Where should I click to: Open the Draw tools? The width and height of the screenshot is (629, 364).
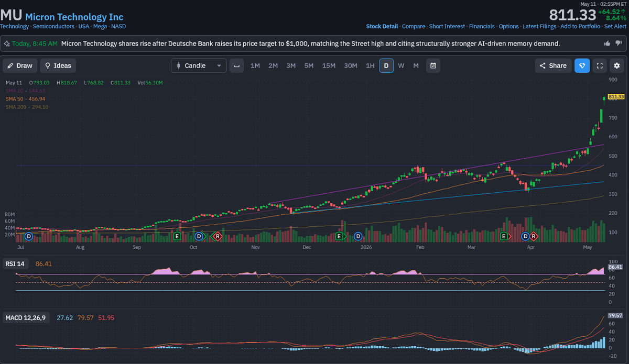pyautogui.click(x=20, y=65)
